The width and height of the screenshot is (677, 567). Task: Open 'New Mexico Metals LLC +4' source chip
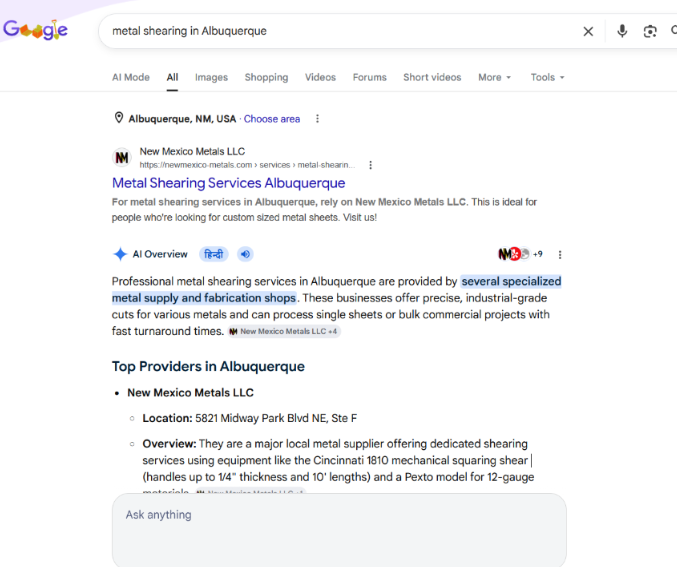point(284,331)
